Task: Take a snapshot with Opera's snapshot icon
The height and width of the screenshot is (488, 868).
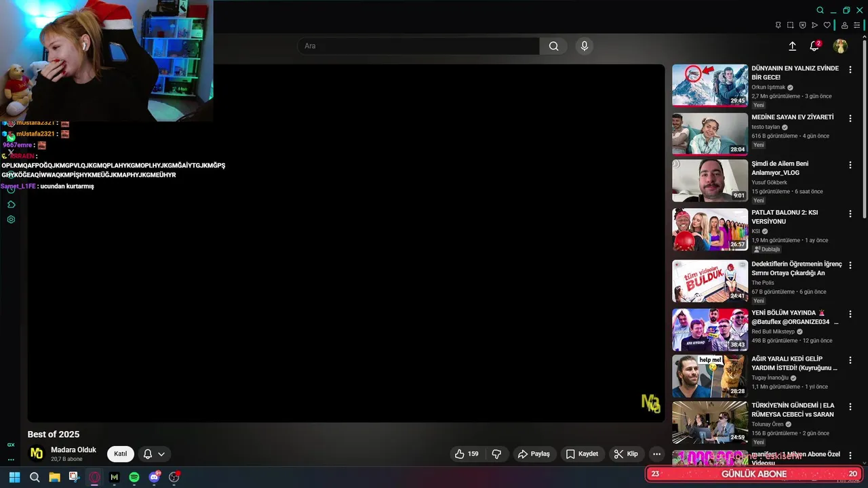Action: coord(790,25)
